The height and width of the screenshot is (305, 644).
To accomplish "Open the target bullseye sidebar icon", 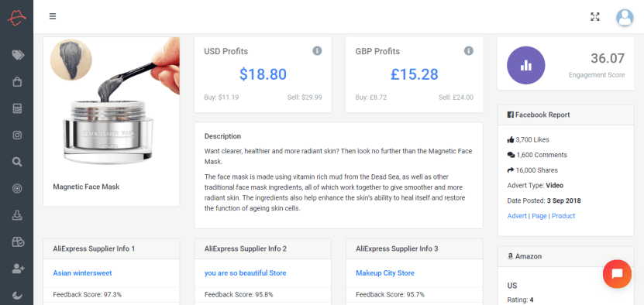I will 17,188.
